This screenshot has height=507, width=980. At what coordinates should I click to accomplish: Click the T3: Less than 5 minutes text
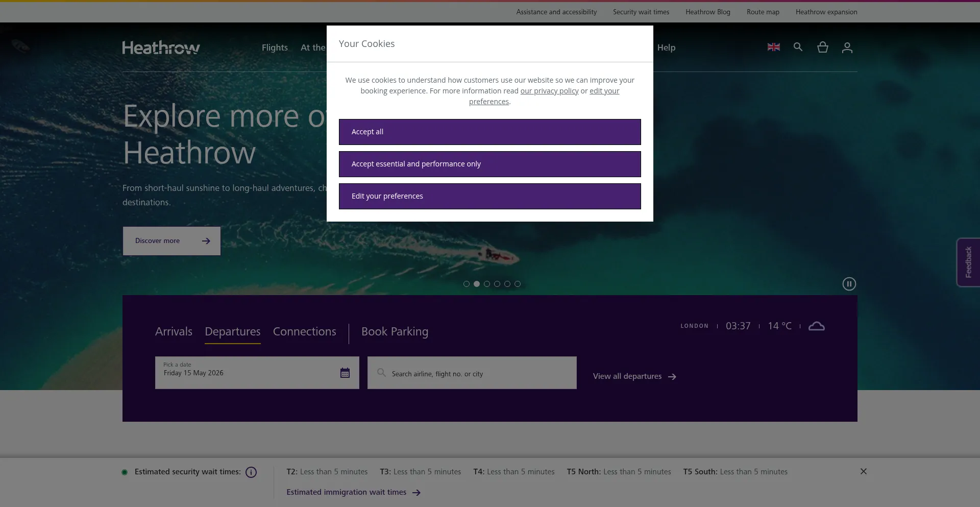tap(420, 472)
